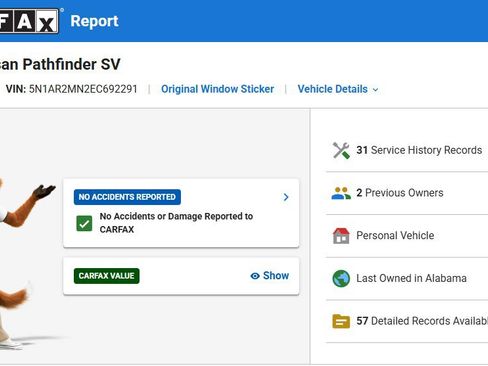The image size is (488, 366).
Task: Click the '2 Previous Owners' text
Action: pyautogui.click(x=400, y=193)
